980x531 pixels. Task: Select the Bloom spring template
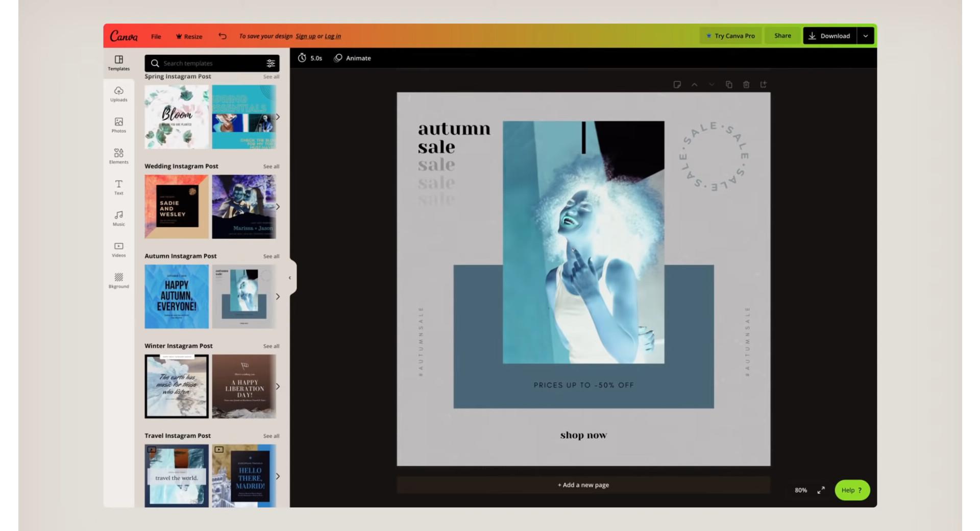click(x=177, y=117)
